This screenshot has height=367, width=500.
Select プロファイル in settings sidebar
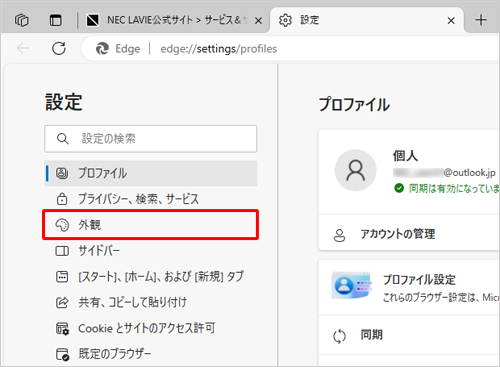tap(151, 173)
